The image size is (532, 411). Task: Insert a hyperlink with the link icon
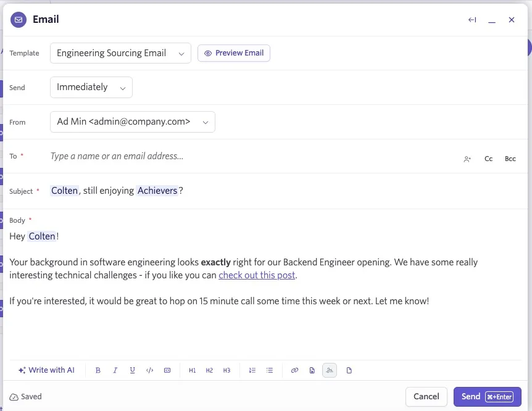pyautogui.click(x=294, y=370)
